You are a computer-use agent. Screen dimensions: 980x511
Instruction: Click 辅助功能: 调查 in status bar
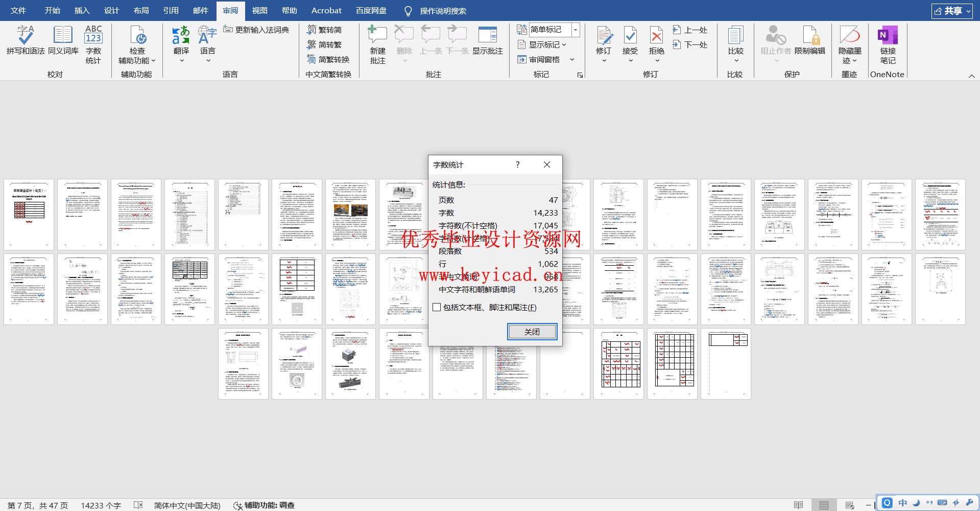click(264, 505)
